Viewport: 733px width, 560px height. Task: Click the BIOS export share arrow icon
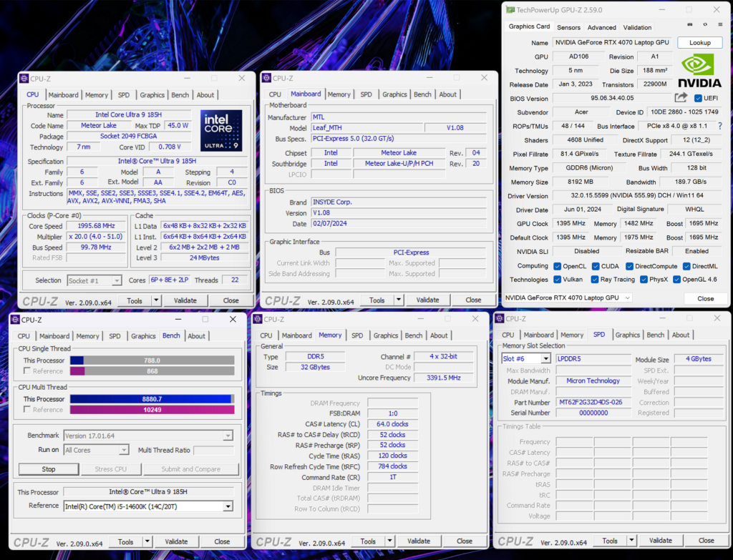pyautogui.click(x=681, y=97)
